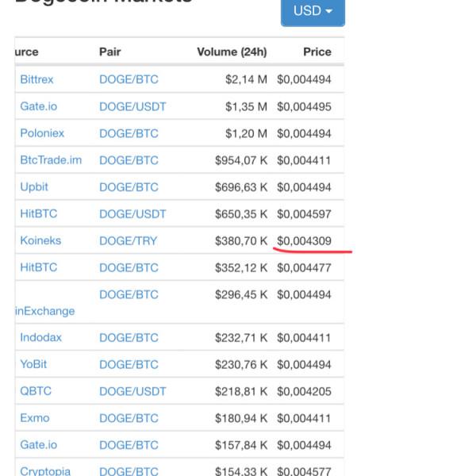The height and width of the screenshot is (476, 476).
Task: Open the YoBit exchange link
Action: click(35, 364)
